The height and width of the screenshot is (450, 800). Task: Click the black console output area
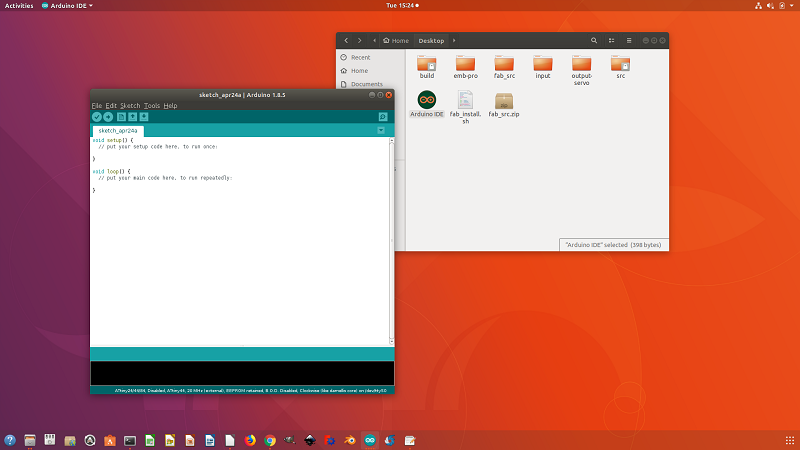[x=242, y=373]
